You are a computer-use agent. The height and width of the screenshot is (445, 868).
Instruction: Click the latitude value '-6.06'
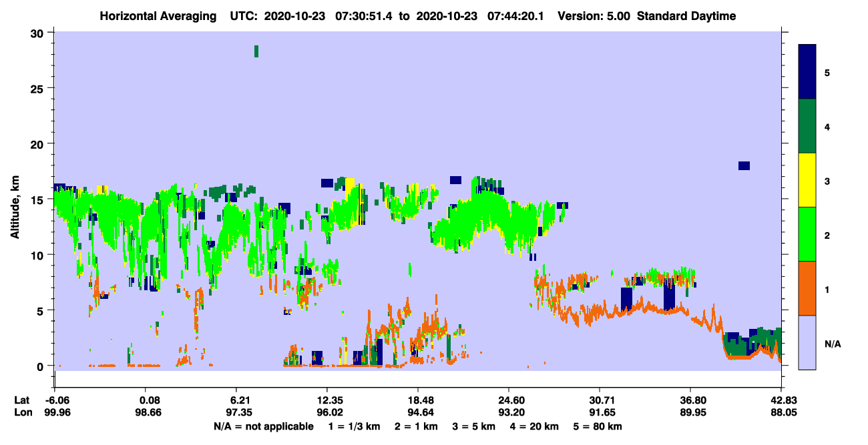(x=55, y=400)
